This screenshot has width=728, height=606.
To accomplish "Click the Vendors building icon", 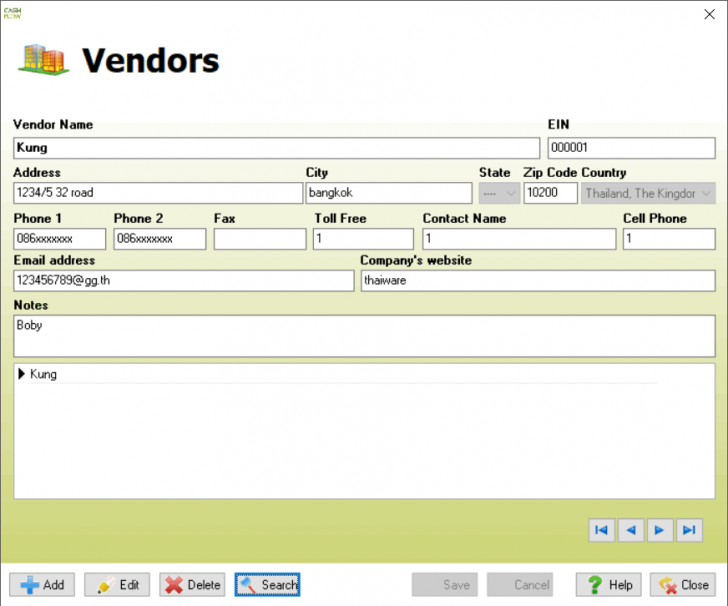I will pos(44,60).
